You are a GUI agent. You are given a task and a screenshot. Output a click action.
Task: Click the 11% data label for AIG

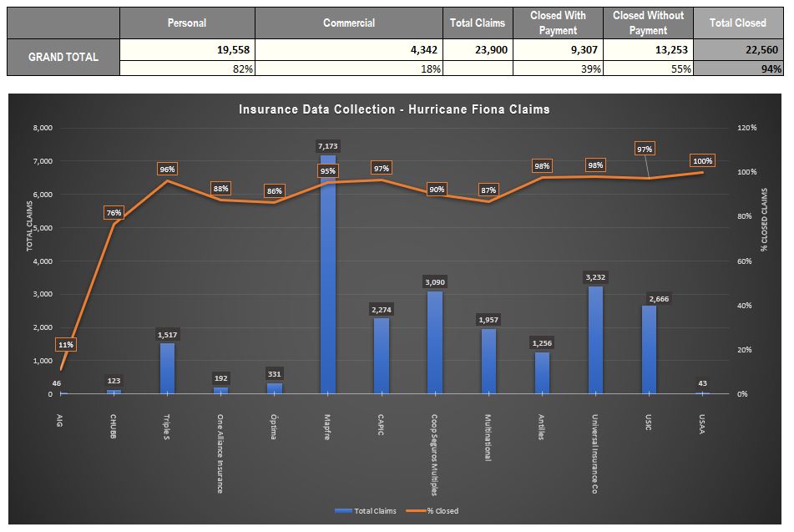(x=65, y=344)
